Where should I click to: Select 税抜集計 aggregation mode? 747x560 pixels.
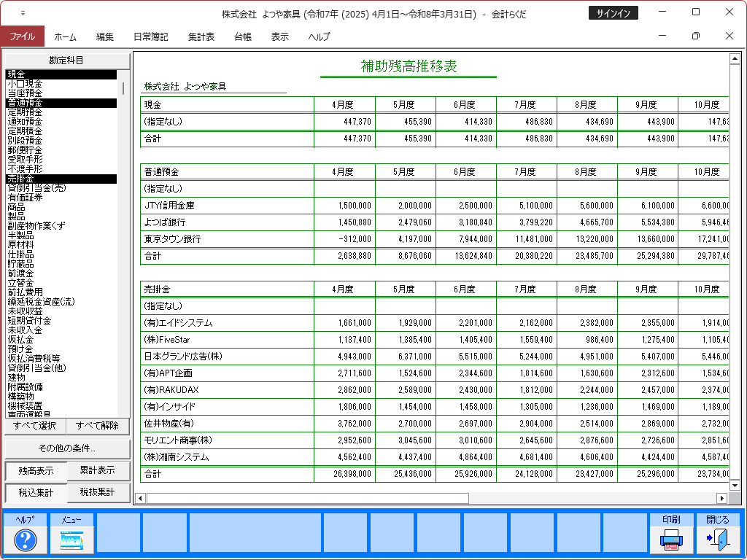coord(98,492)
